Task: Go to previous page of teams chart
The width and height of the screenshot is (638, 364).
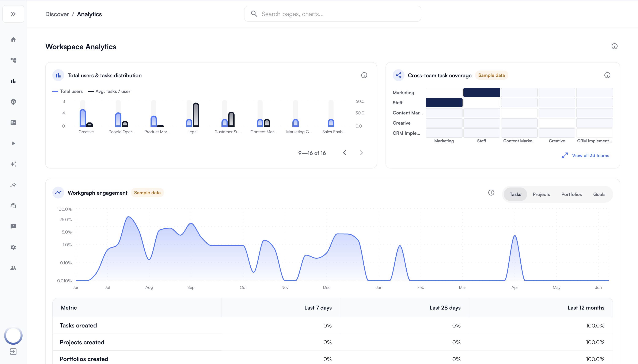Action: click(345, 153)
